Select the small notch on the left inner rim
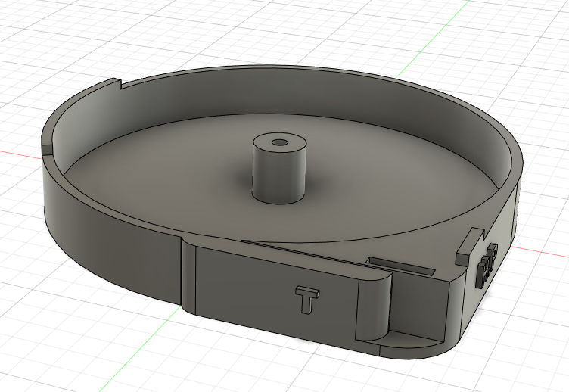Image resolution: width=569 pixels, height=392 pixels. click(47, 149)
